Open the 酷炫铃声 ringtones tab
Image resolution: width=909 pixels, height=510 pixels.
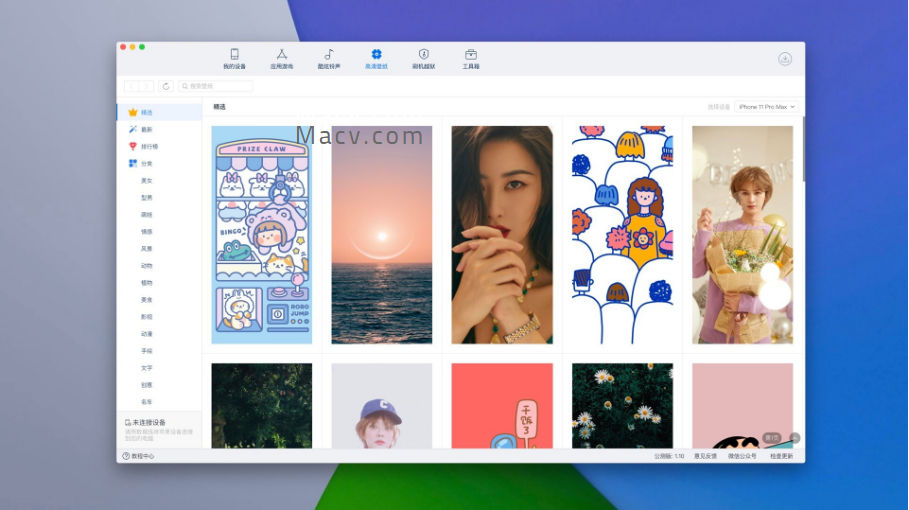pos(329,59)
